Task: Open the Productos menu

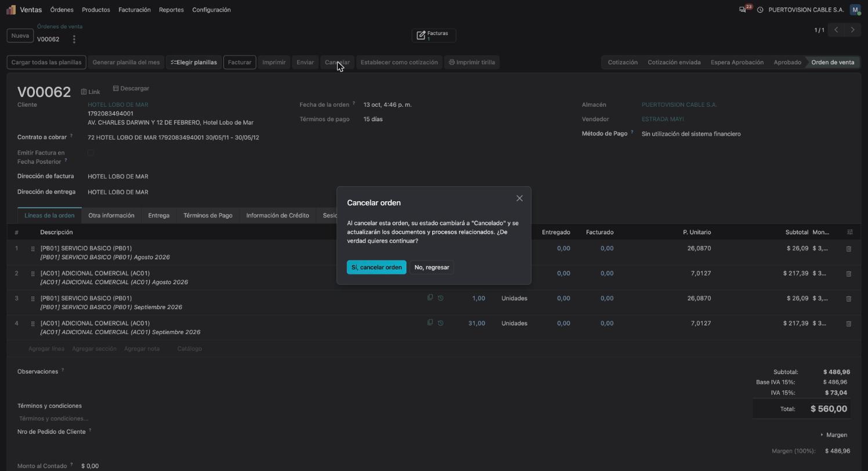Action: pyautogui.click(x=96, y=10)
